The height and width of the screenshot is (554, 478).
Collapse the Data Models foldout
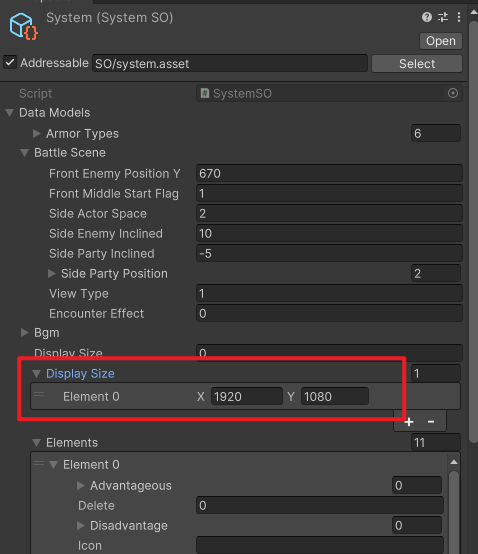(10, 113)
